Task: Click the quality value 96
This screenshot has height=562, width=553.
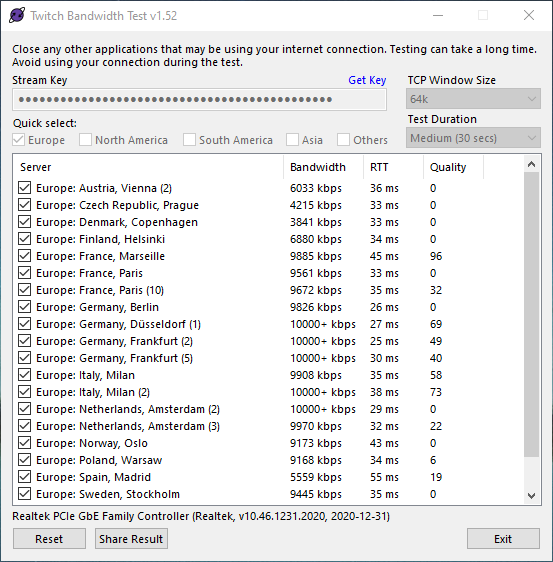Action: click(436, 256)
